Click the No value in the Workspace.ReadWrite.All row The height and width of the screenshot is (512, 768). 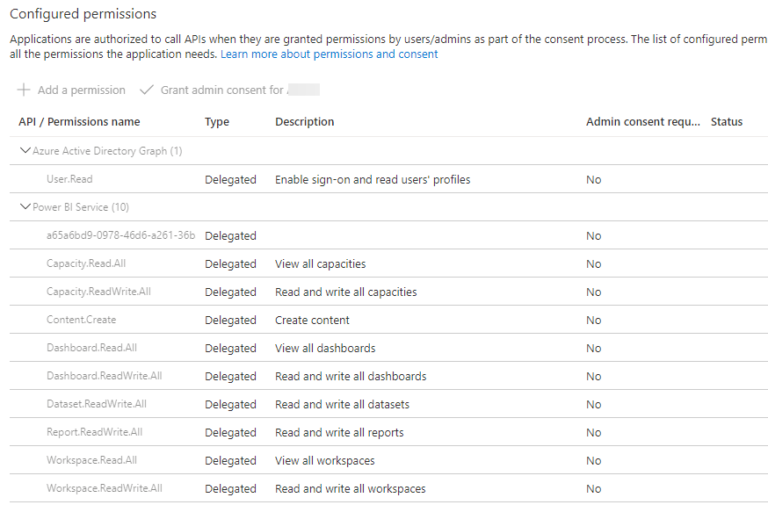point(594,488)
